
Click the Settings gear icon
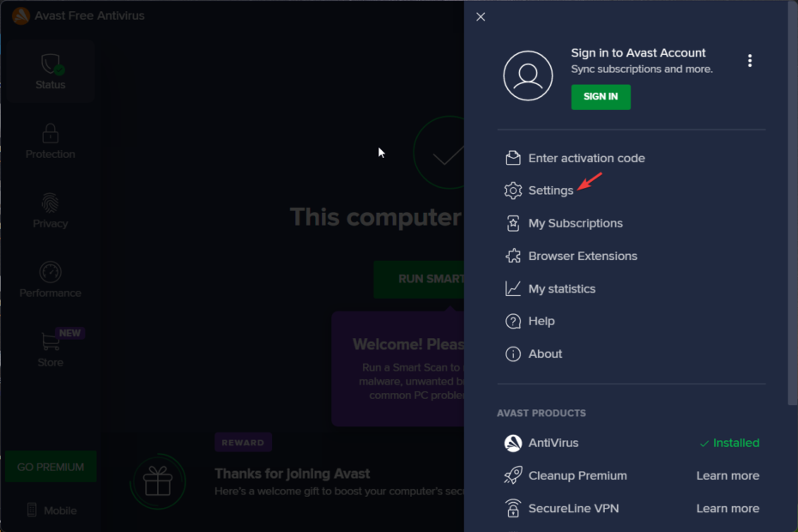pos(513,190)
